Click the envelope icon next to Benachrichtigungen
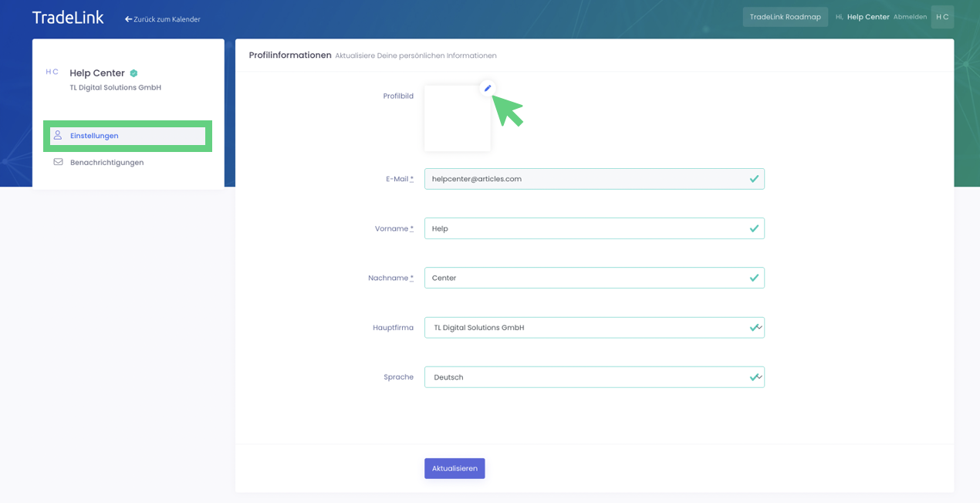 coord(58,162)
